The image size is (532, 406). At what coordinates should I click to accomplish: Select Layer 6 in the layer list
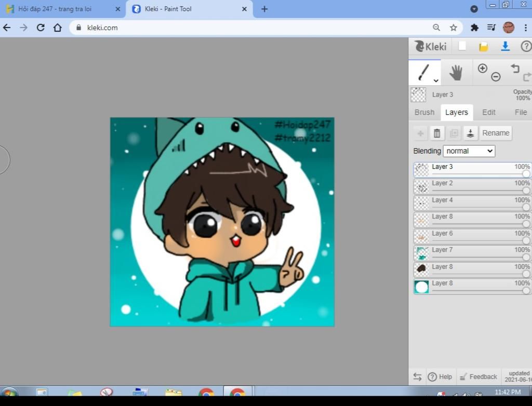[472, 236]
